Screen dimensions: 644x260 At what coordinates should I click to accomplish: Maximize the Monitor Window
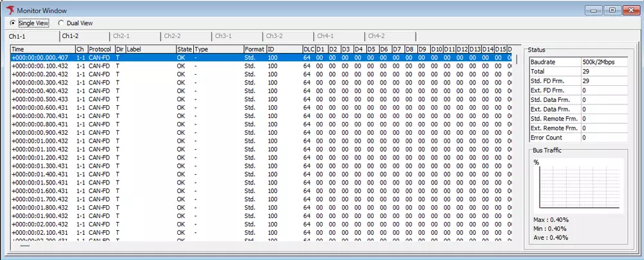(612, 10)
